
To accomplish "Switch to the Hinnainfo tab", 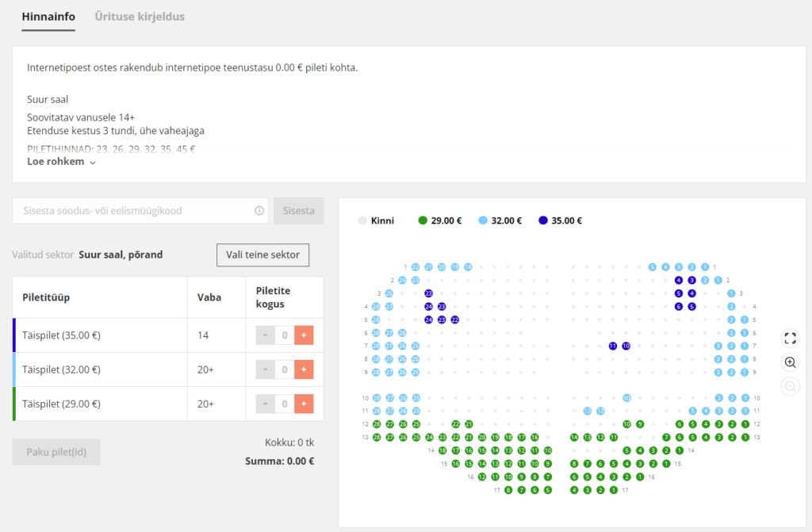I will click(48, 17).
